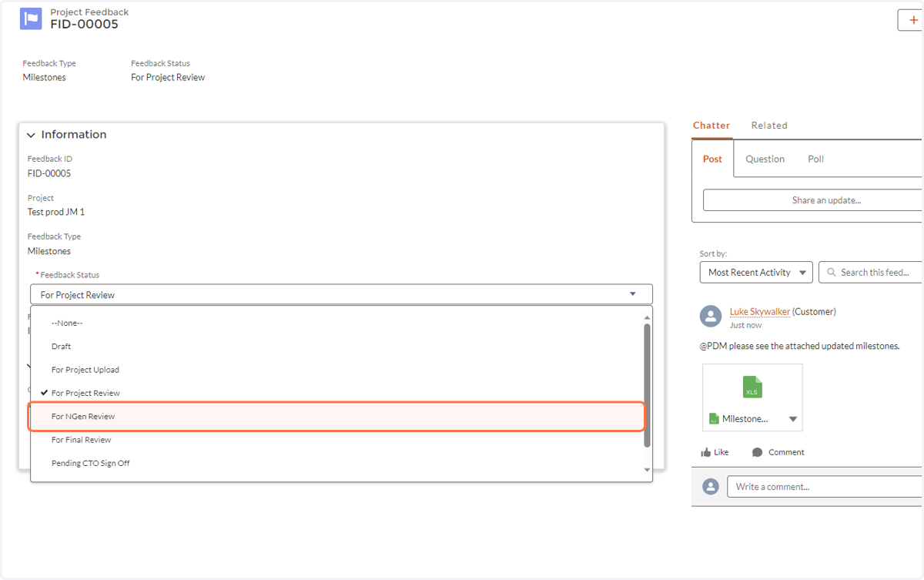Click the post text mentioning @PDM
This screenshot has width=924, height=580.
(799, 346)
